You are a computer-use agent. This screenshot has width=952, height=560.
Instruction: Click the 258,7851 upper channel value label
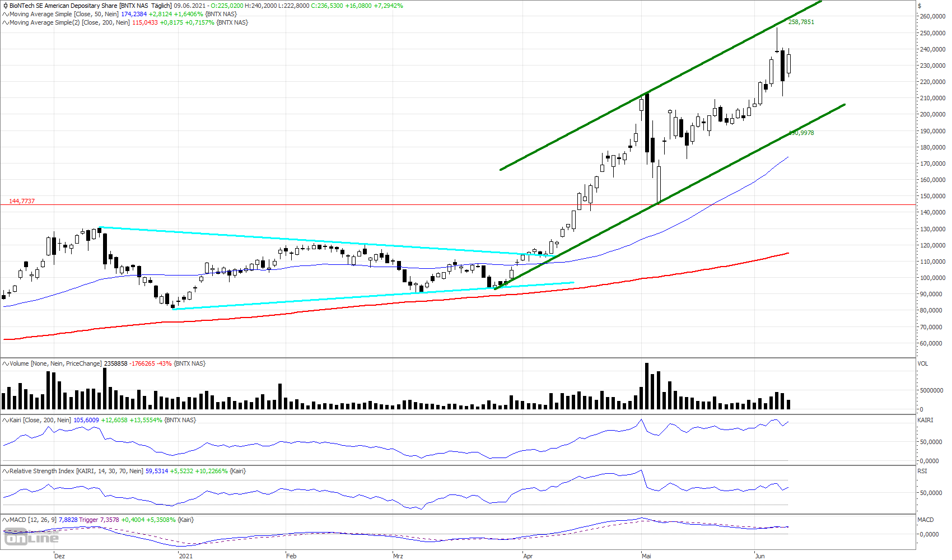(x=801, y=22)
